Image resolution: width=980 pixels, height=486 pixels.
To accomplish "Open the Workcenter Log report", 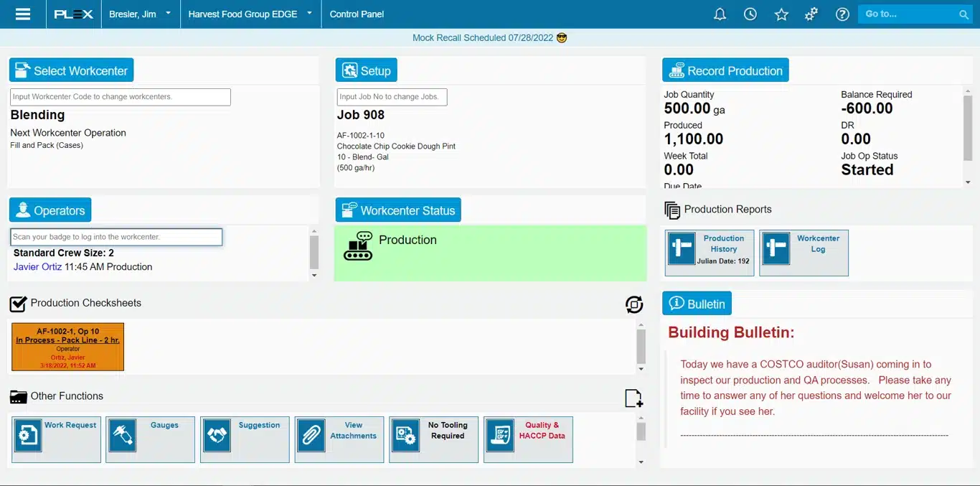I will click(x=804, y=253).
